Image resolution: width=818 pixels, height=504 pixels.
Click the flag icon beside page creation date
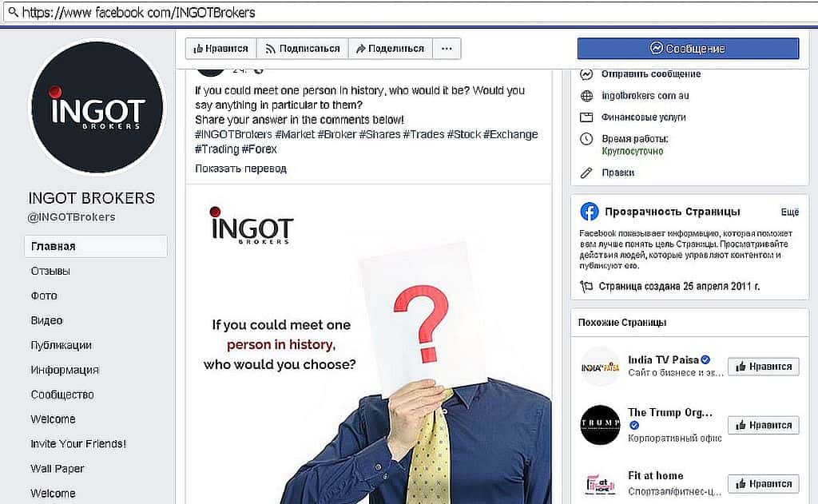click(586, 287)
